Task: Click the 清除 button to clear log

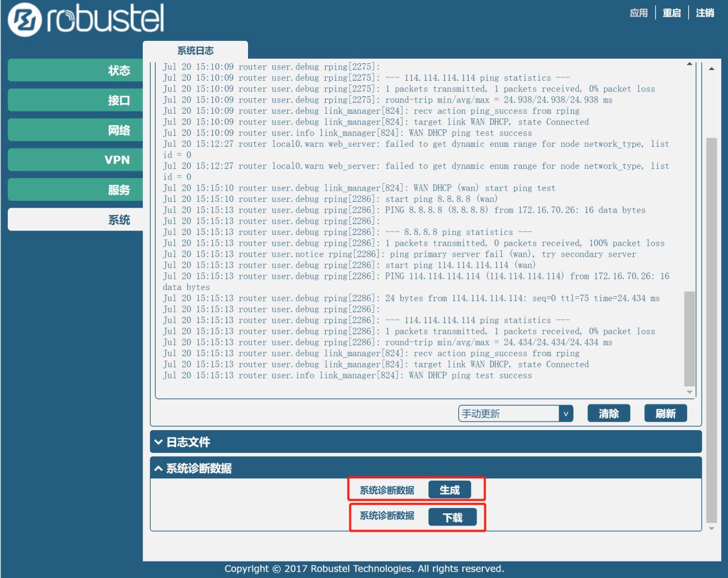Action: click(x=609, y=414)
